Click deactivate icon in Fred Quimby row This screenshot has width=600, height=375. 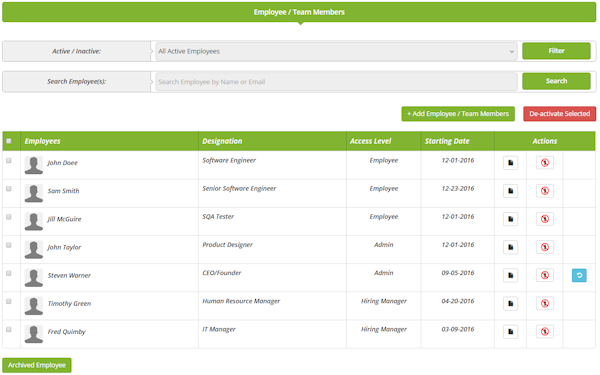(545, 331)
